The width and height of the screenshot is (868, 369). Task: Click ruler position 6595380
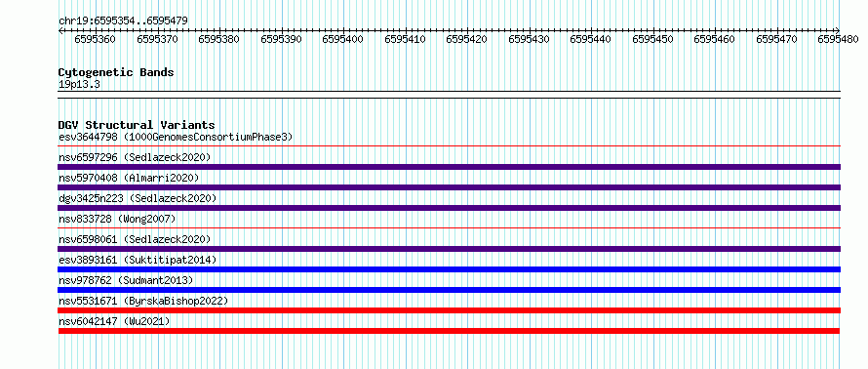(x=219, y=39)
